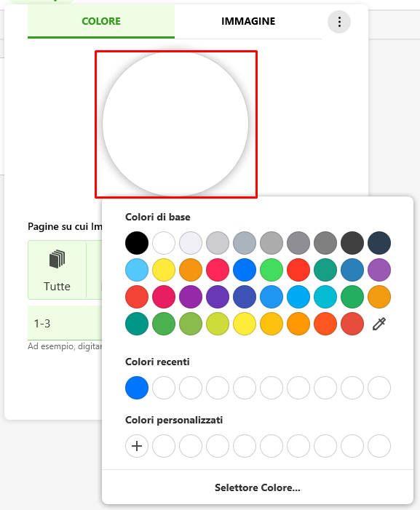The image size is (420, 510).
Task: Add a custom color with plus button
Action: coord(137,446)
